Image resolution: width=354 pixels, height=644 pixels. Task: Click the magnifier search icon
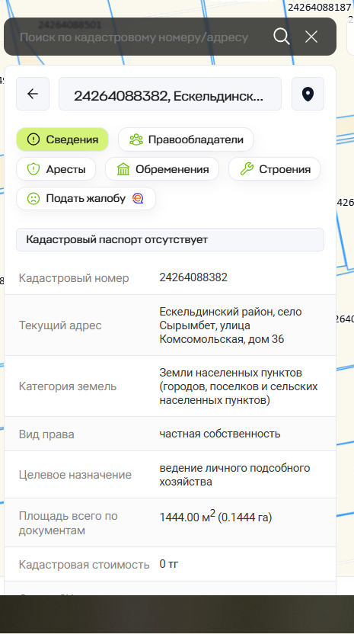(x=282, y=37)
